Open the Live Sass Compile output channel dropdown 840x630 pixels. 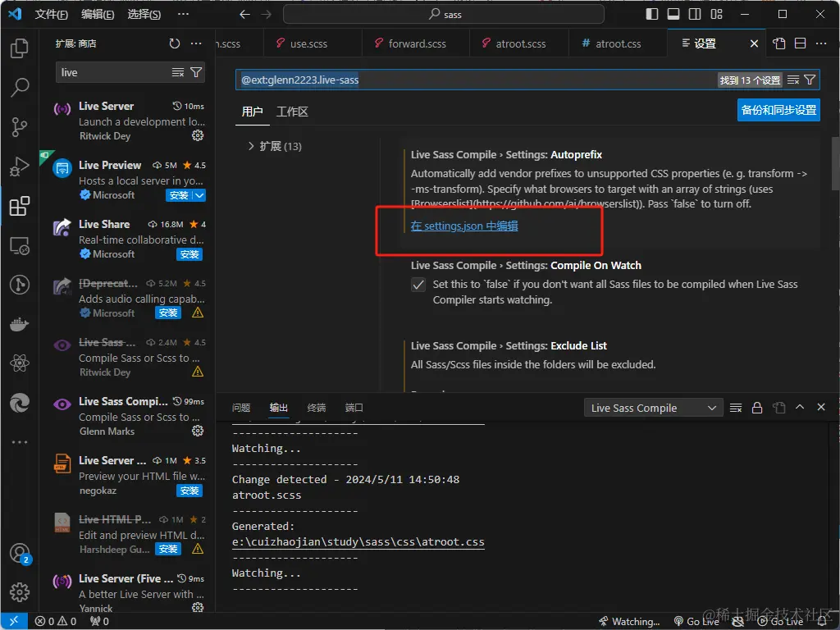[x=653, y=408]
